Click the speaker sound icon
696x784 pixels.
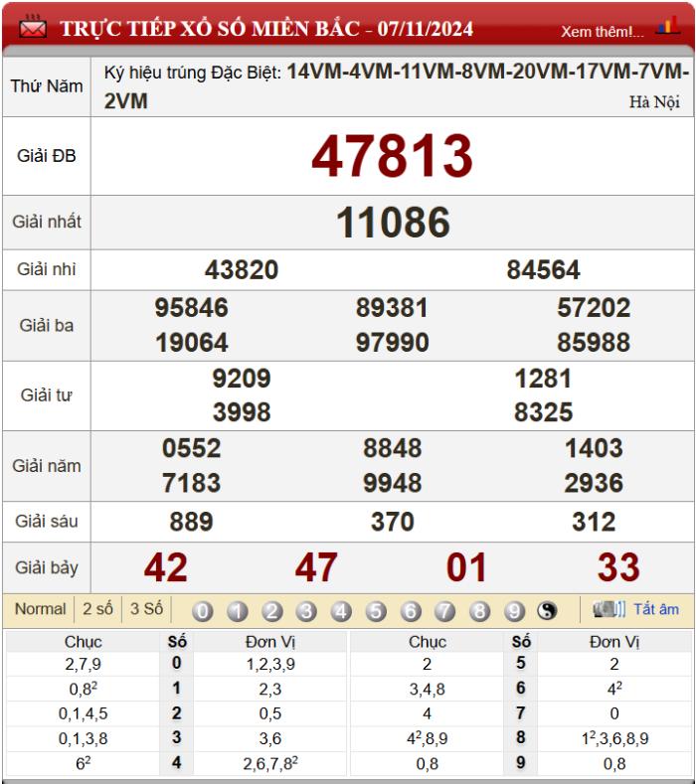[609, 609]
